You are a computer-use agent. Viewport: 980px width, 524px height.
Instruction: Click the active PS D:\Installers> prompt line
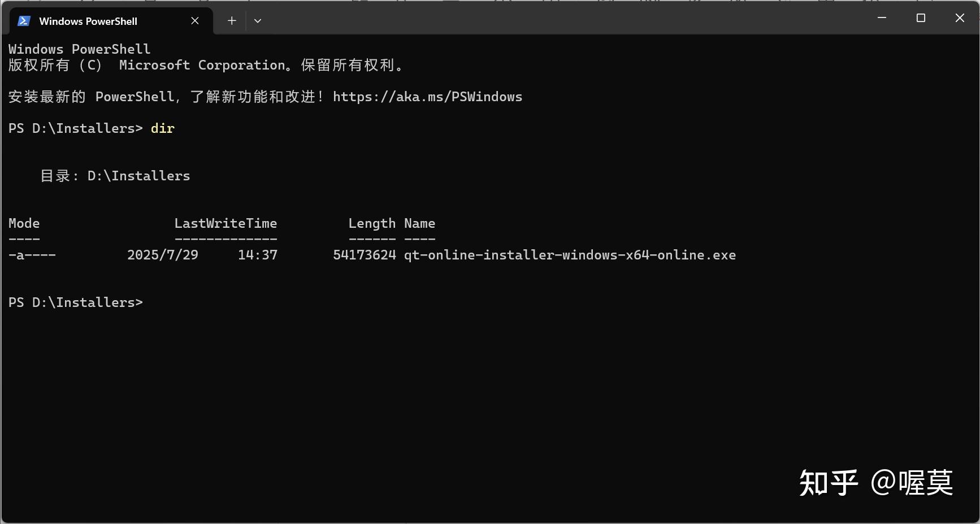click(x=76, y=302)
